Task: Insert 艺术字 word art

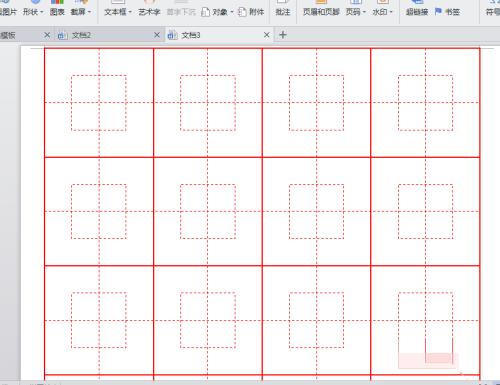Action: 149,12
